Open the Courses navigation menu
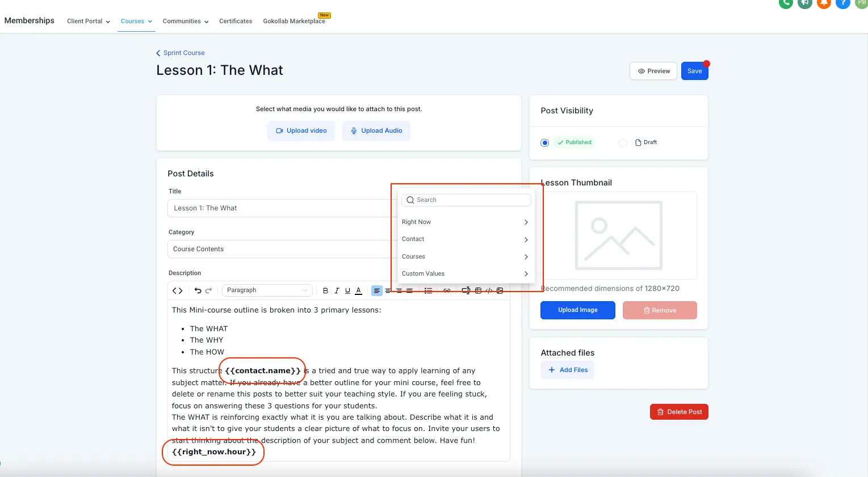868x477 pixels. click(136, 21)
